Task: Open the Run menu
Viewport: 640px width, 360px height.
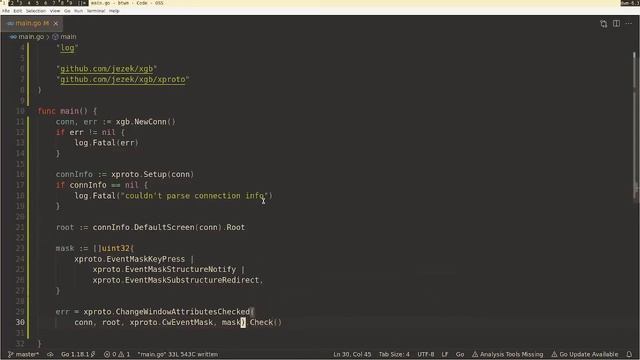Action: pyautogui.click(x=78, y=11)
